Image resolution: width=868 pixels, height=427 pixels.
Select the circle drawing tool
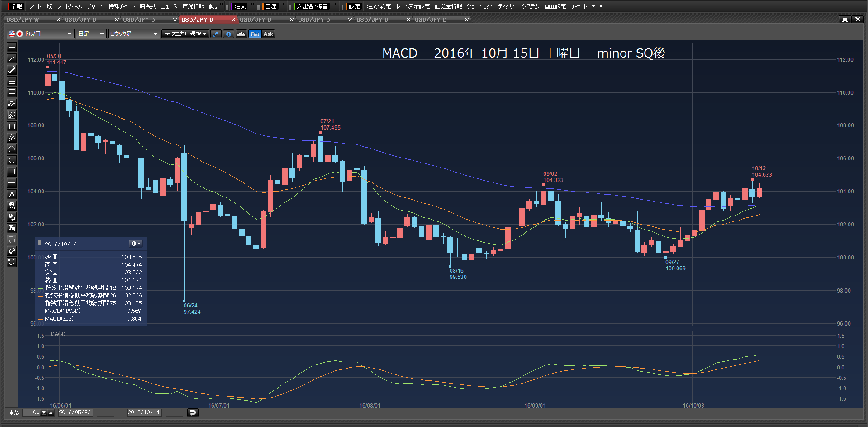click(x=12, y=160)
